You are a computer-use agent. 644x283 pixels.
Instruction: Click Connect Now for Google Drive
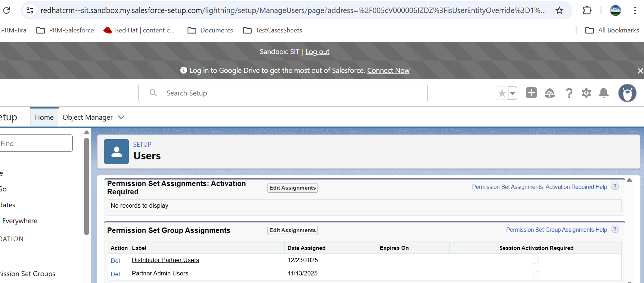(388, 70)
